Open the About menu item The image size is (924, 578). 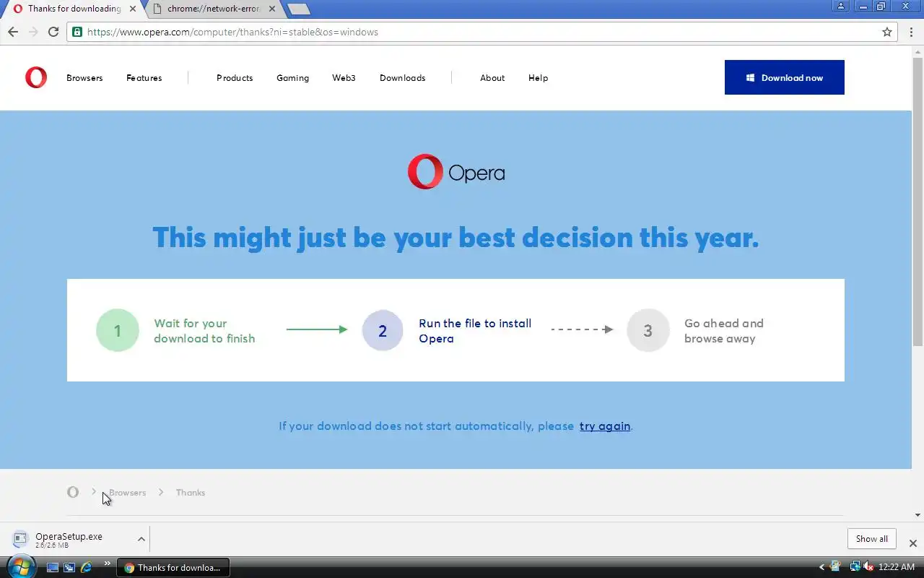click(492, 78)
